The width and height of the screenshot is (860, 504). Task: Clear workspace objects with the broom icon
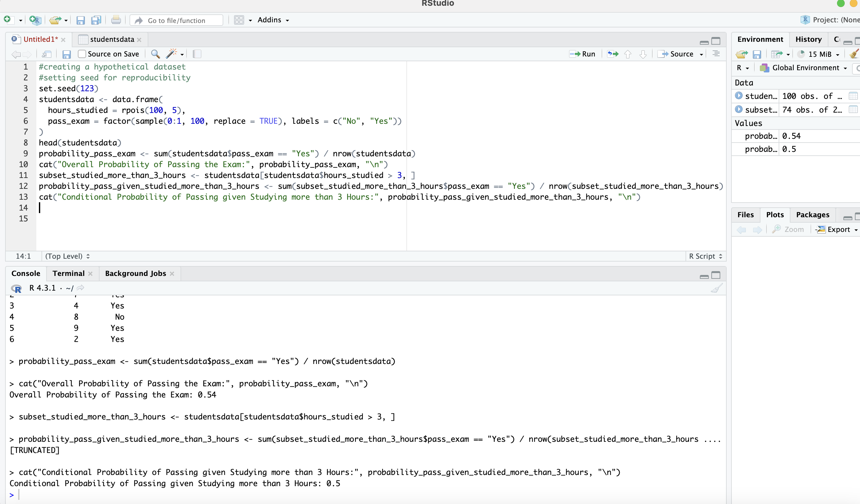pos(855,54)
